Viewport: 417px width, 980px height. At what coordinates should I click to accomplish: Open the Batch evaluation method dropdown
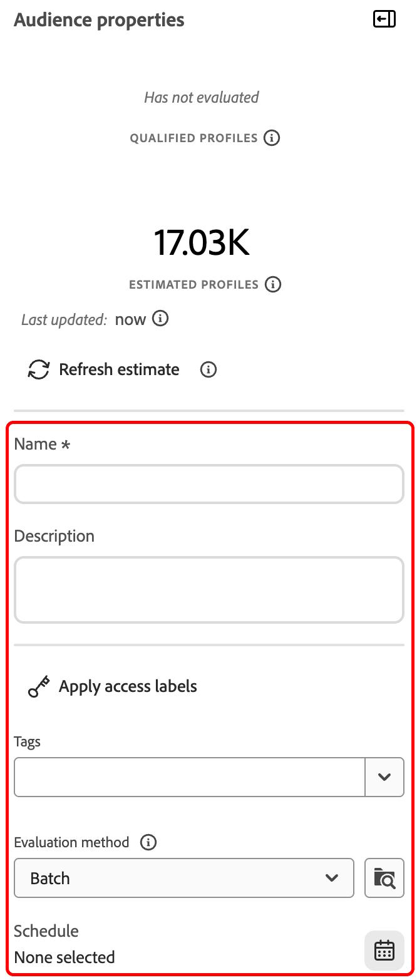184,878
